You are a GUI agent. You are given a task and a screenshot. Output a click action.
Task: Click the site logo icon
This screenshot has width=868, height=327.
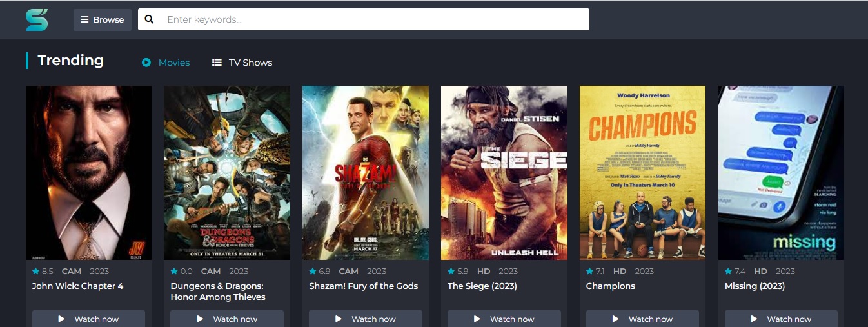tap(37, 19)
